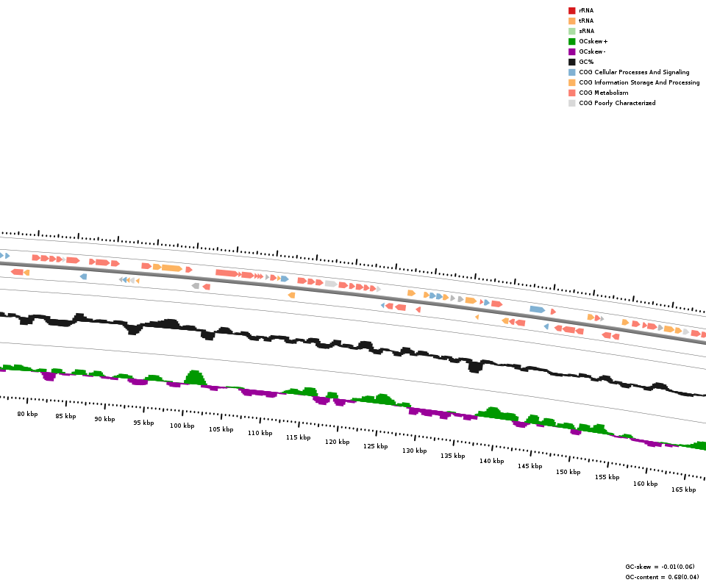
Task: Click the 150 kbp ruler label
Action: click(x=568, y=472)
